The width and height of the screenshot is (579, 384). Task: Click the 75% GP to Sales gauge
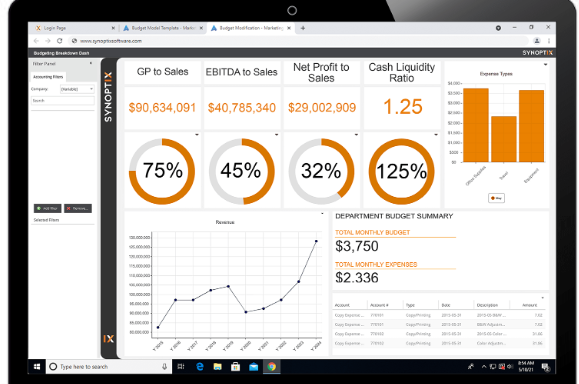[x=162, y=171]
